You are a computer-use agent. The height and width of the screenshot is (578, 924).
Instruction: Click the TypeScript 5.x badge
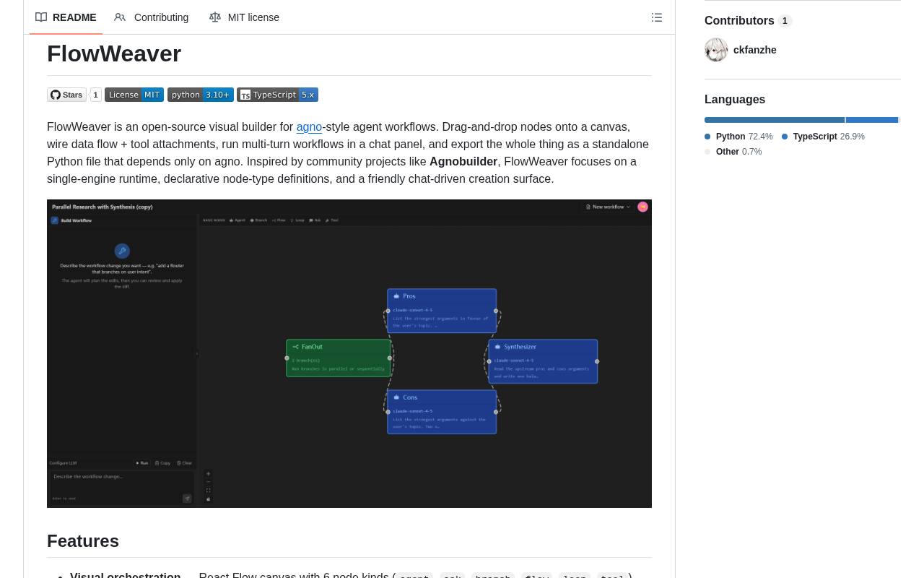[277, 95]
